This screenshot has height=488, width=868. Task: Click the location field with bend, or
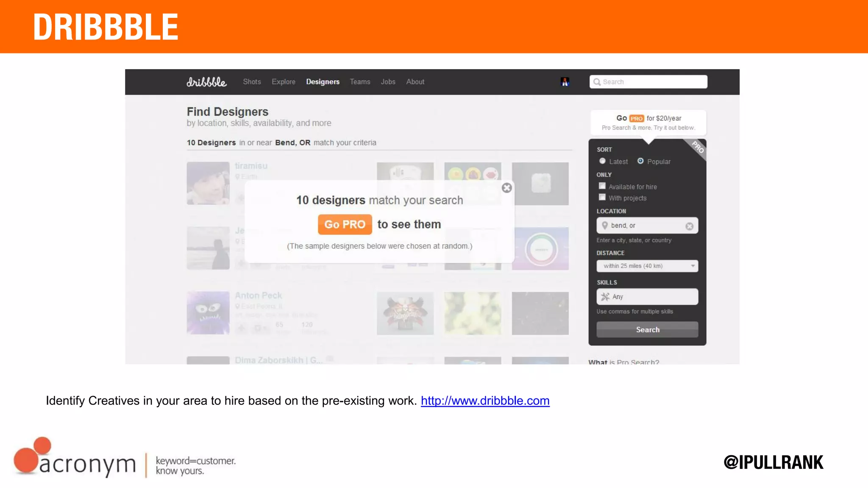pos(647,226)
